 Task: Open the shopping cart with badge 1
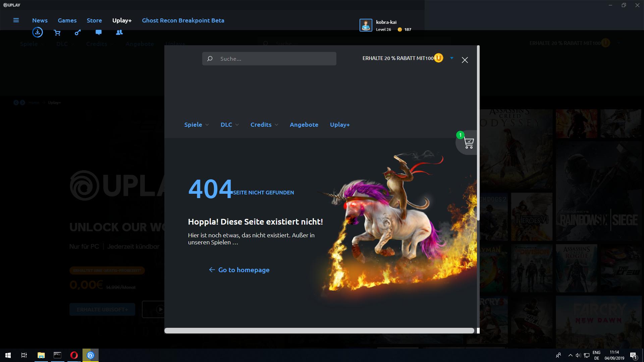click(x=468, y=143)
